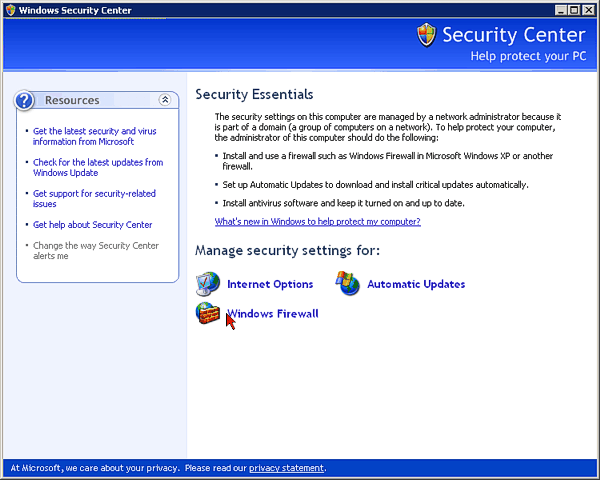The image size is (600, 480).
Task: Click the Automatic Updates Windows globe icon
Action: [347, 283]
